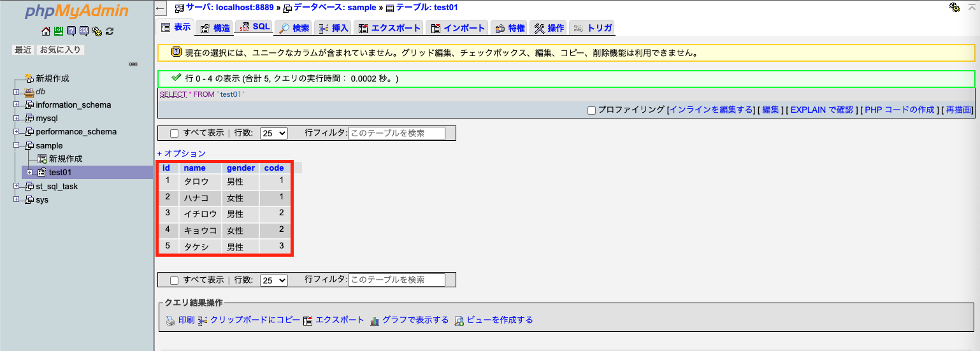Expand the + オプション link
The image size is (980, 351).
[x=182, y=154]
